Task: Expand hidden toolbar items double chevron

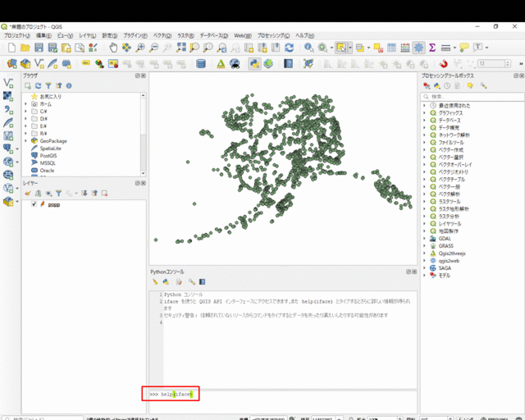Action: (x=521, y=63)
